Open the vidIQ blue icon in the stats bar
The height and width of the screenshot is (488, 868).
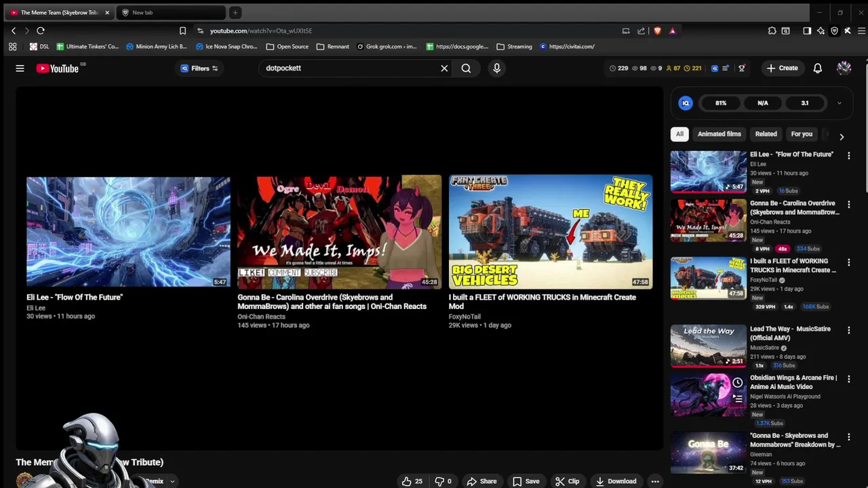(714, 68)
